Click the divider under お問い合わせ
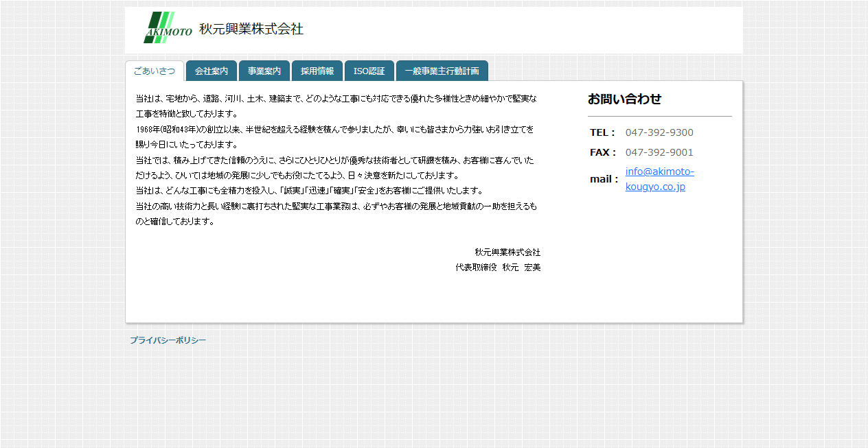The width and height of the screenshot is (868, 448). pyautogui.click(x=659, y=116)
